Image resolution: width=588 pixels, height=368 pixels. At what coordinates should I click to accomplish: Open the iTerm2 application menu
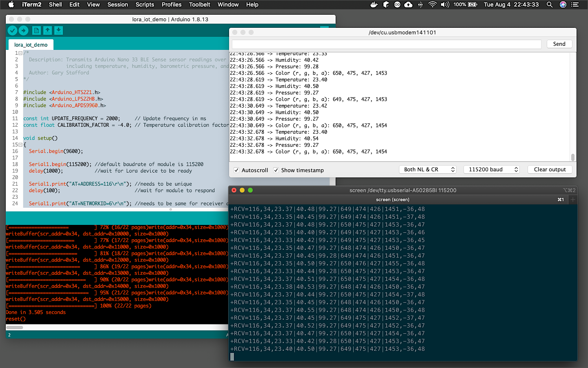coord(32,4)
